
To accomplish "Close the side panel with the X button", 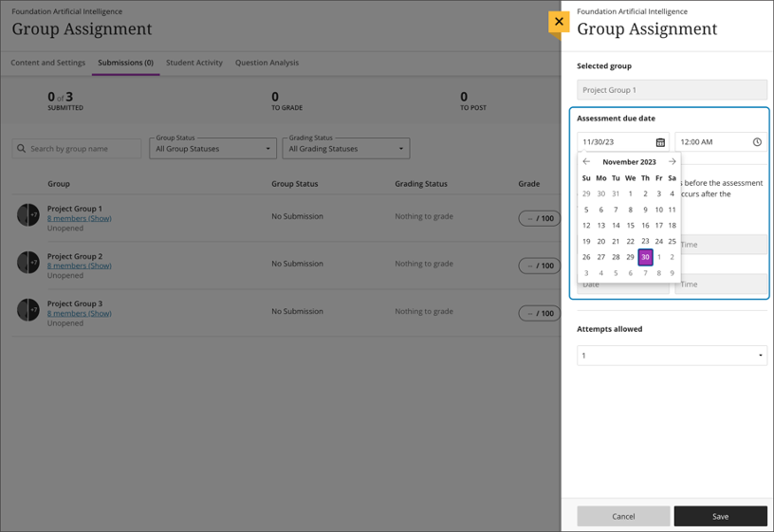I will pos(559,21).
